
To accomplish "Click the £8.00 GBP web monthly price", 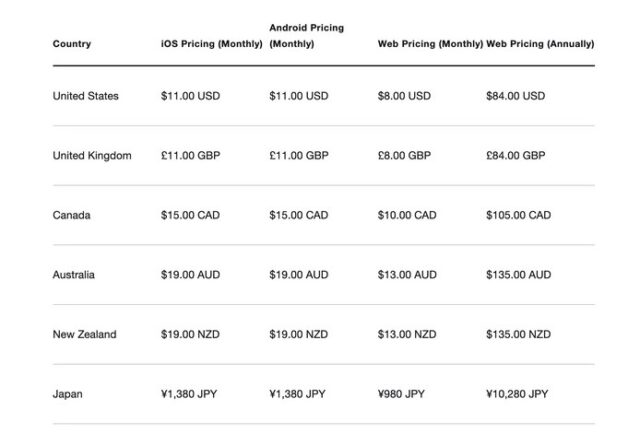I will click(x=404, y=156).
